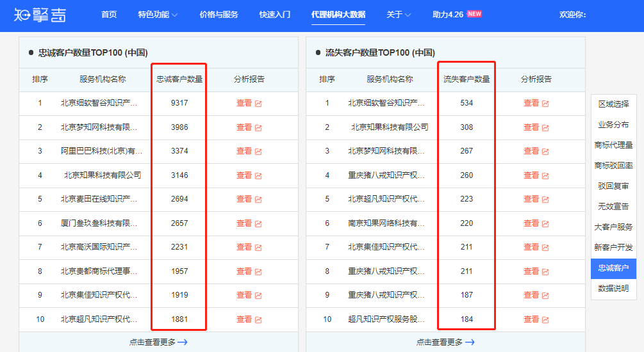Click 忠诚客户数量TOP100 (中国) panel title
644x352 pixels.
pos(93,52)
